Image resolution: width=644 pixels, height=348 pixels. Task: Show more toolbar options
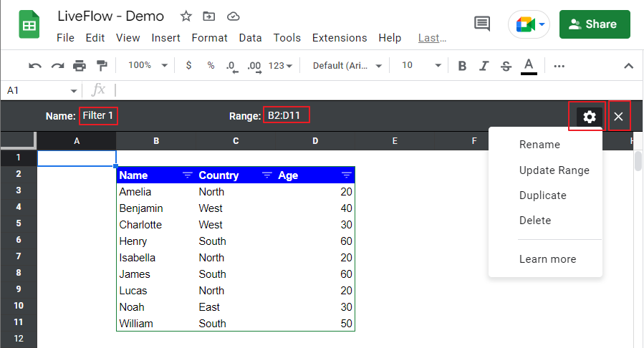(559, 66)
